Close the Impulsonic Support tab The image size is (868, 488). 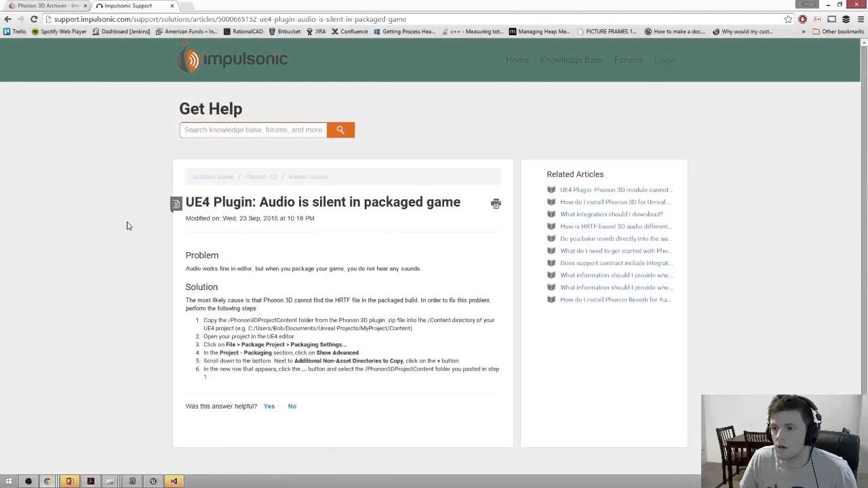coord(172,5)
